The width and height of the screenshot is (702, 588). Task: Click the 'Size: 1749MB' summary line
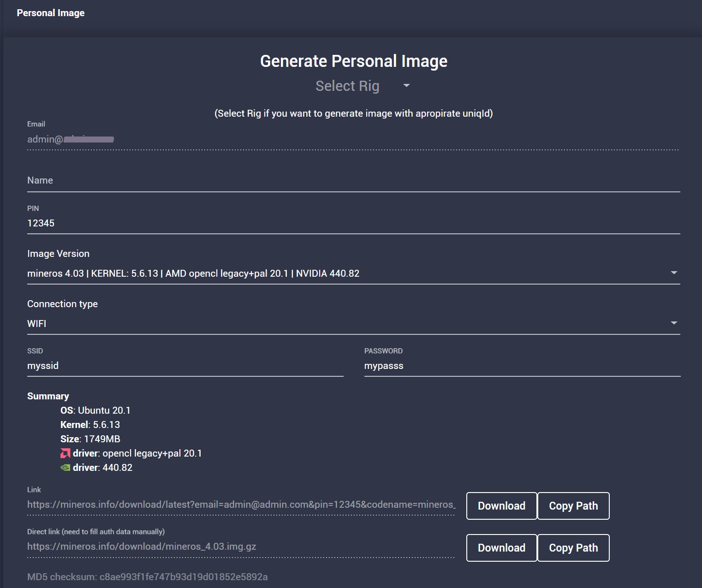[x=90, y=439]
